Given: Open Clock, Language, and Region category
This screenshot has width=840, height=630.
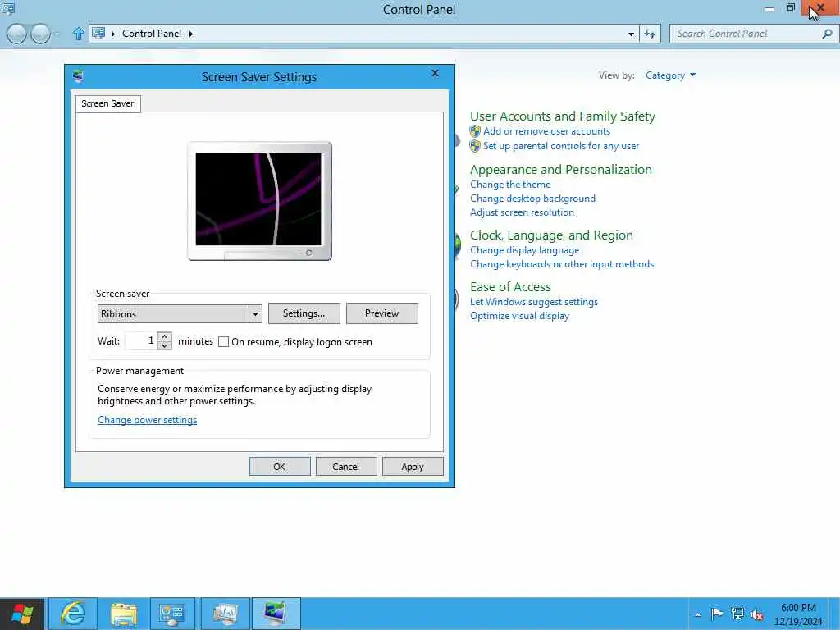Looking at the screenshot, I should click(551, 235).
